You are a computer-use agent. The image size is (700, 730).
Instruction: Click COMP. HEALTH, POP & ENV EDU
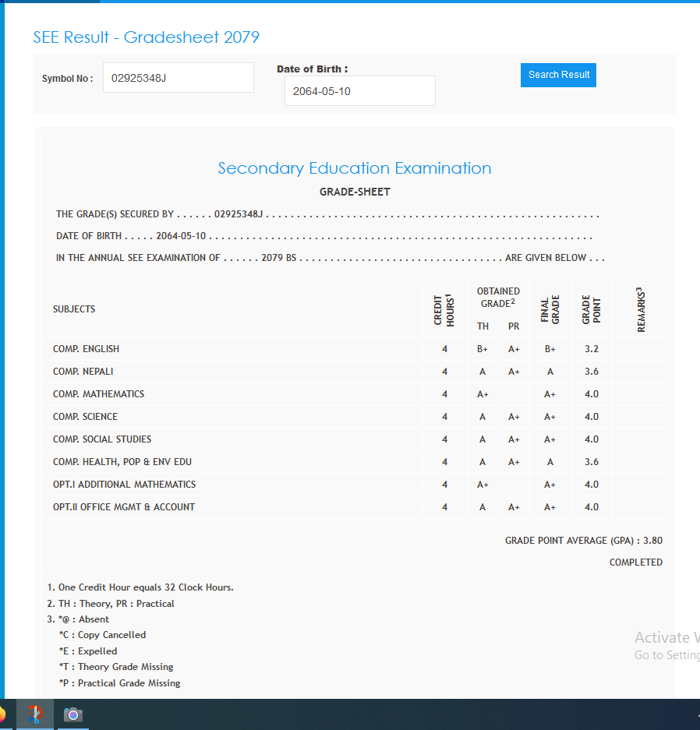pos(122,462)
